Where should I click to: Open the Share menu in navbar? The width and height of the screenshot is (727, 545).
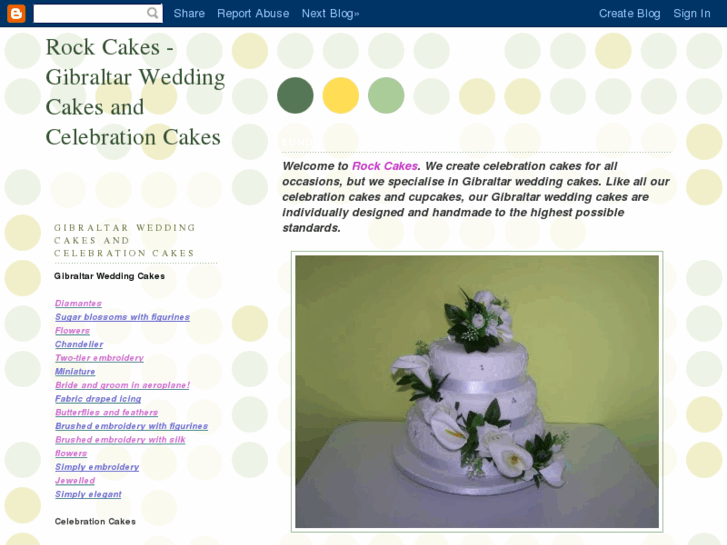click(189, 13)
